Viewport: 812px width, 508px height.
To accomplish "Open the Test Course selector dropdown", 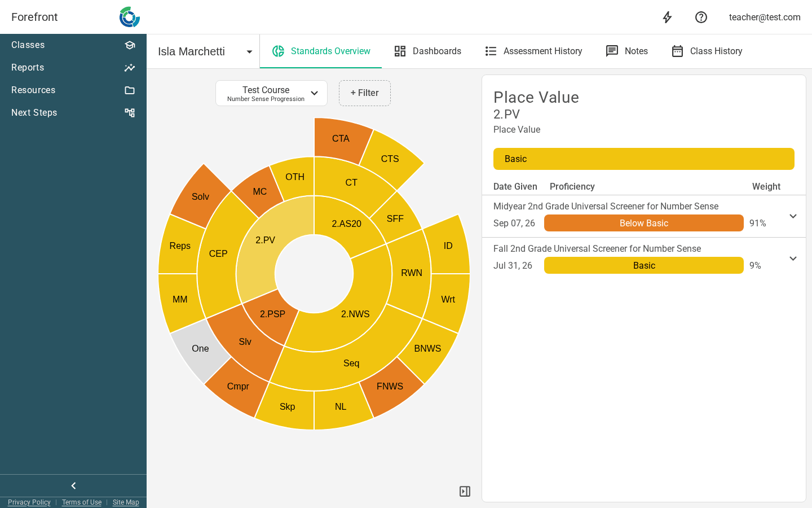I will tap(271, 93).
